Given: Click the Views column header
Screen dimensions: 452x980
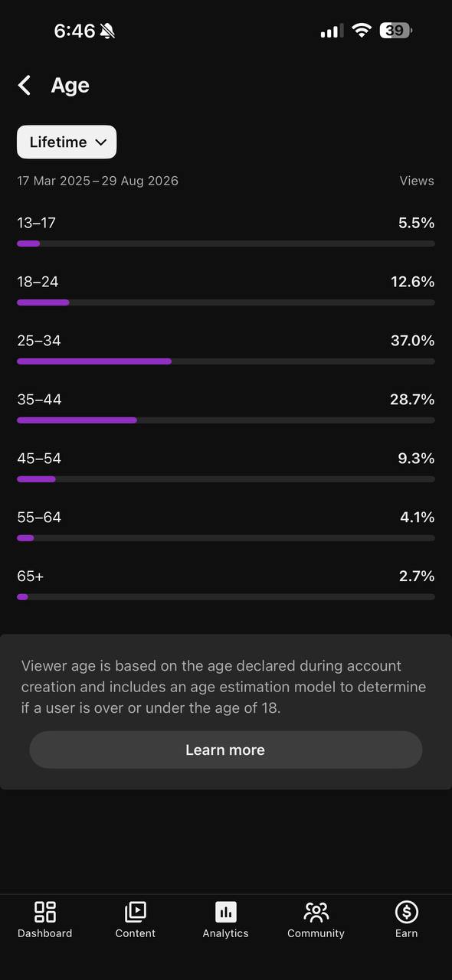Looking at the screenshot, I should click(417, 181).
